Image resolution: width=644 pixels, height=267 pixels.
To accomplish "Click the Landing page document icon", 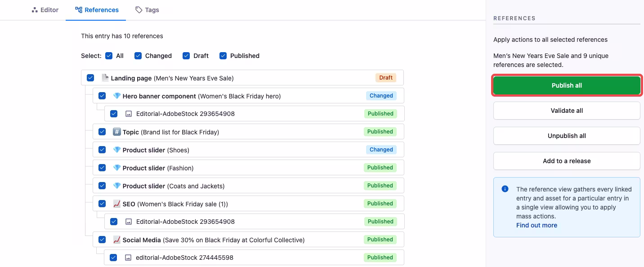I will (105, 78).
